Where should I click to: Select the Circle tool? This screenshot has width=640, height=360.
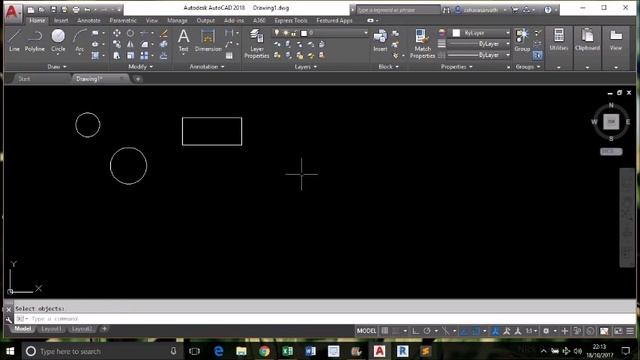pos(58,40)
